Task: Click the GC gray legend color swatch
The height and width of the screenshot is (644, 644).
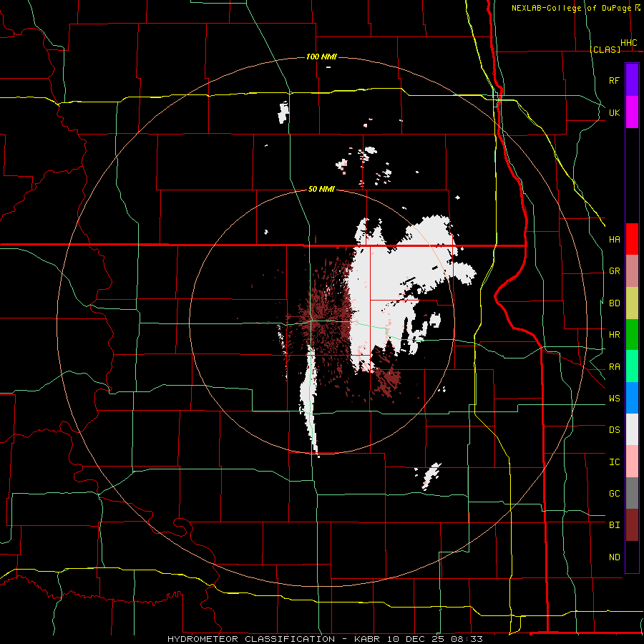Action: tap(632, 493)
